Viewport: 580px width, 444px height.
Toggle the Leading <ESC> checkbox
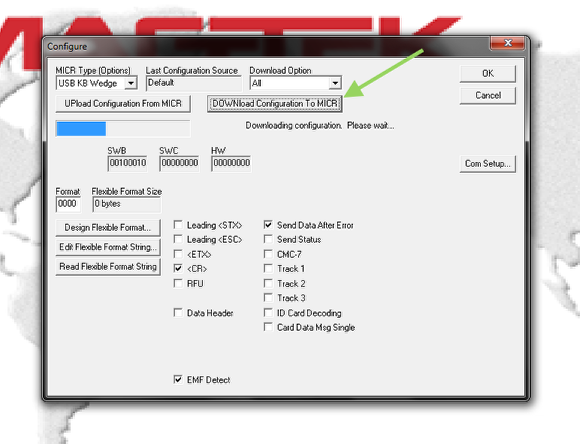click(x=178, y=239)
